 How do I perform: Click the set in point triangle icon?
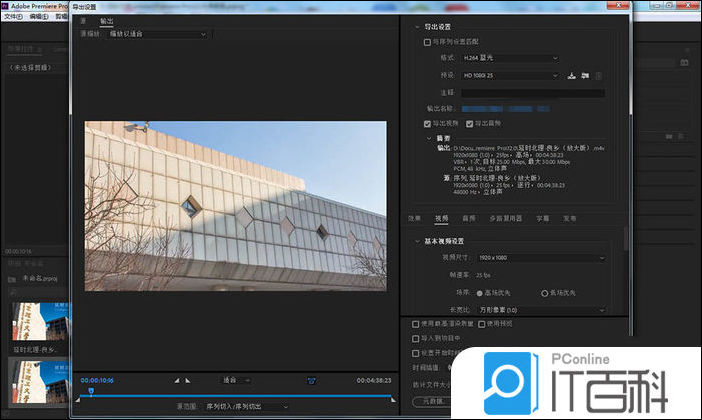click(x=177, y=380)
